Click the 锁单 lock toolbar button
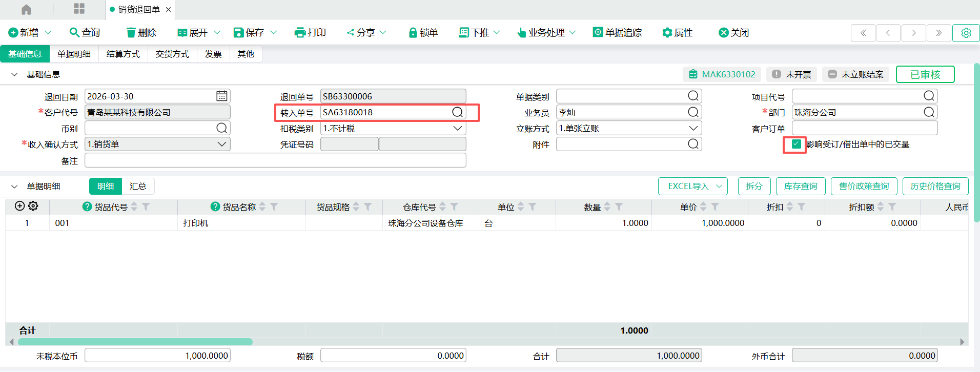Image resolution: width=980 pixels, height=372 pixels. coord(423,33)
